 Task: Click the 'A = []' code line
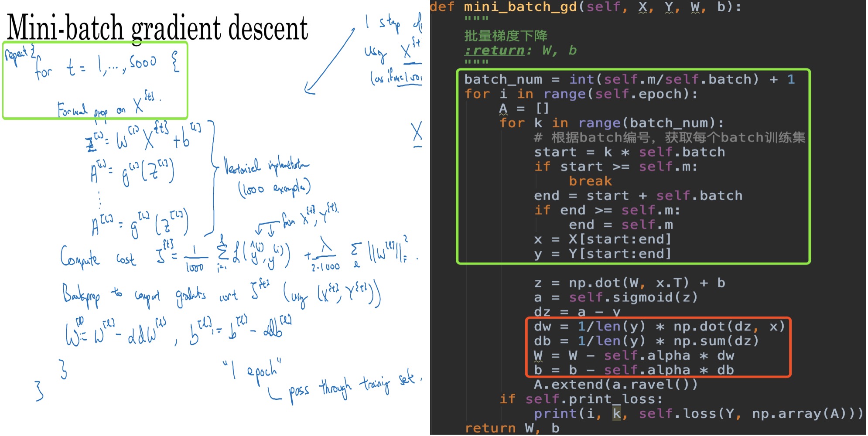pyautogui.click(x=524, y=108)
